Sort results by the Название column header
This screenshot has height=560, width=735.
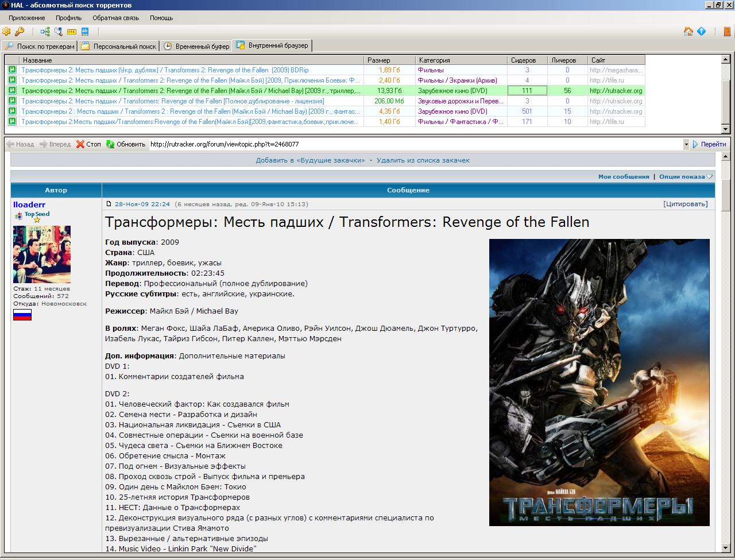192,60
